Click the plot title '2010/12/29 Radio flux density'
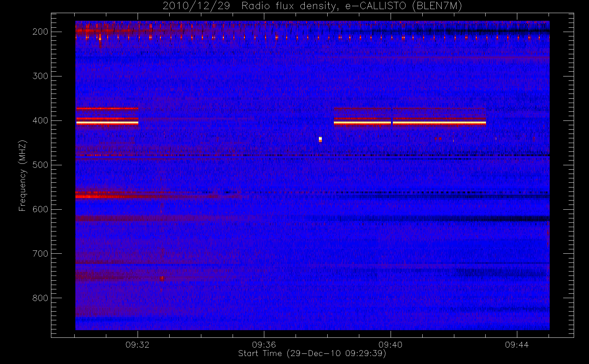Viewport: 589px width, 364px height. (312, 6)
